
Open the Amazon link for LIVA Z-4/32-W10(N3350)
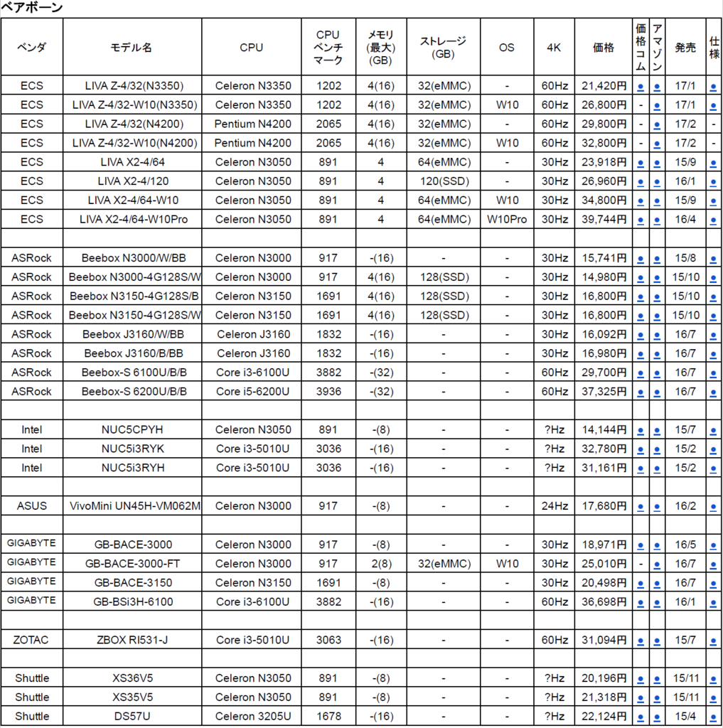(657, 106)
